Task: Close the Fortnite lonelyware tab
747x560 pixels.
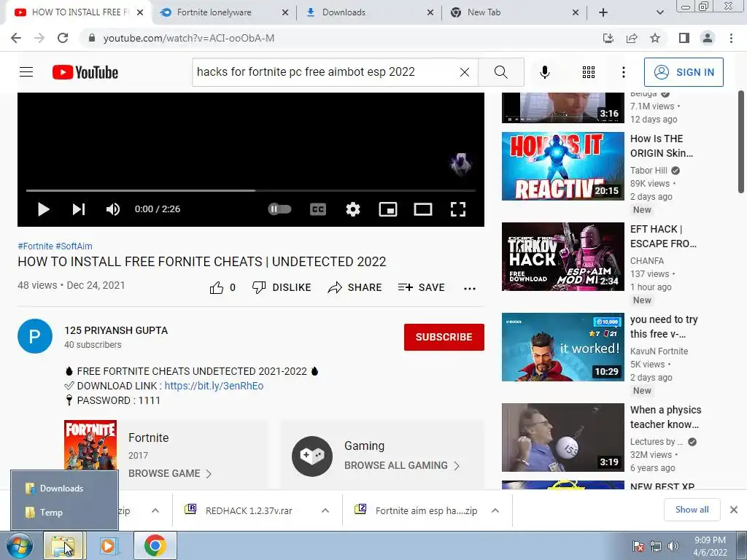Action: pyautogui.click(x=285, y=13)
